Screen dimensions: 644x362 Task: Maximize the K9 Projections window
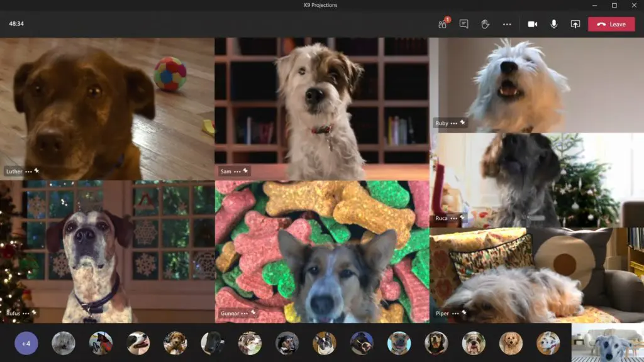tap(614, 5)
